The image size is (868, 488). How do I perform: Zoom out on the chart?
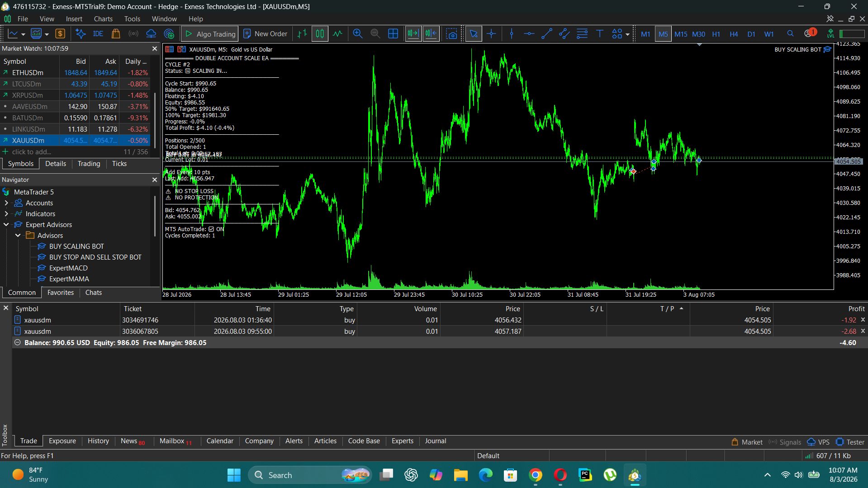(375, 34)
